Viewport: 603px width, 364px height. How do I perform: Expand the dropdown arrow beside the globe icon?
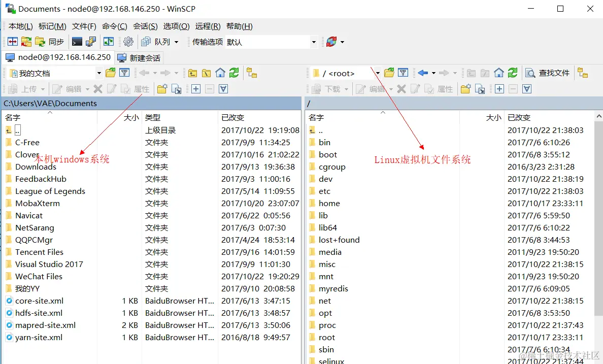(342, 42)
